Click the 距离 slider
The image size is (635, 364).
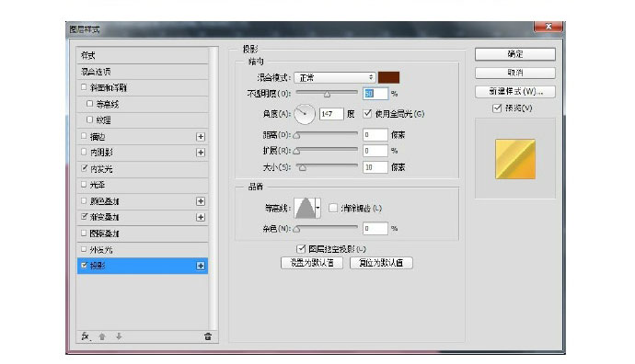(x=327, y=134)
